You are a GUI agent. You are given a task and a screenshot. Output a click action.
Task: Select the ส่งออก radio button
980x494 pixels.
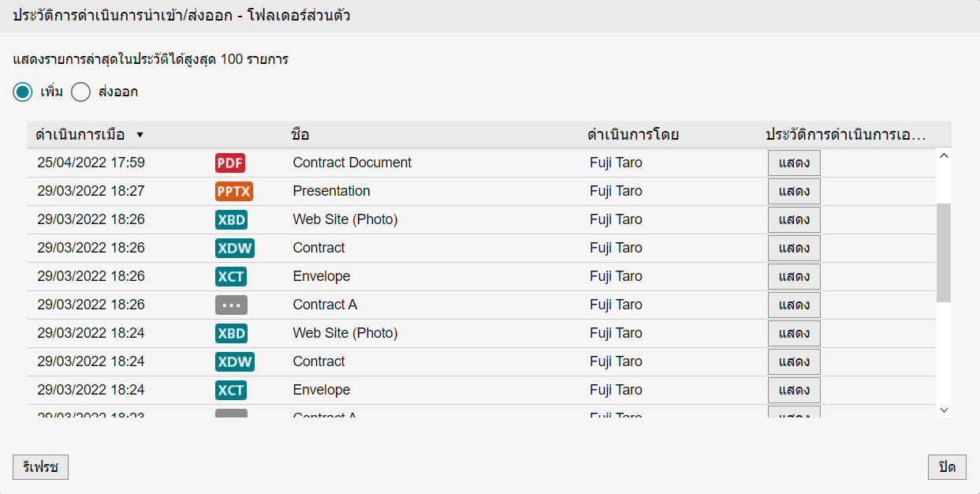tap(81, 92)
